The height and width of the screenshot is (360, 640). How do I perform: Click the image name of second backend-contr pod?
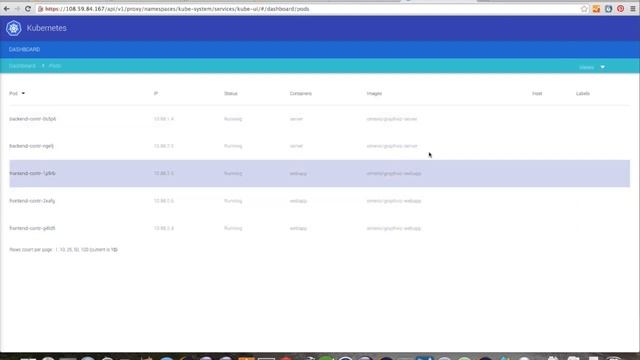(x=392, y=146)
